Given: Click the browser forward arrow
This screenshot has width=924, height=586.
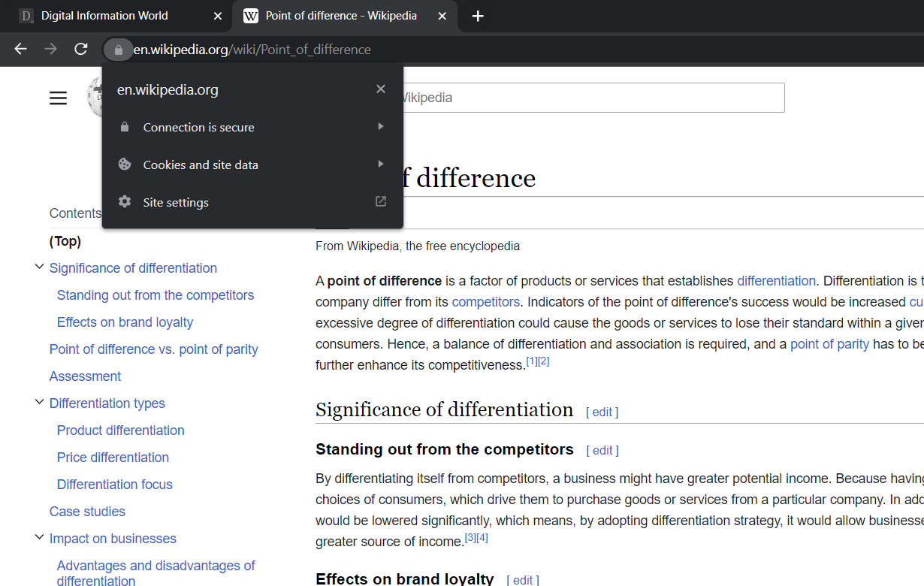Looking at the screenshot, I should point(50,49).
